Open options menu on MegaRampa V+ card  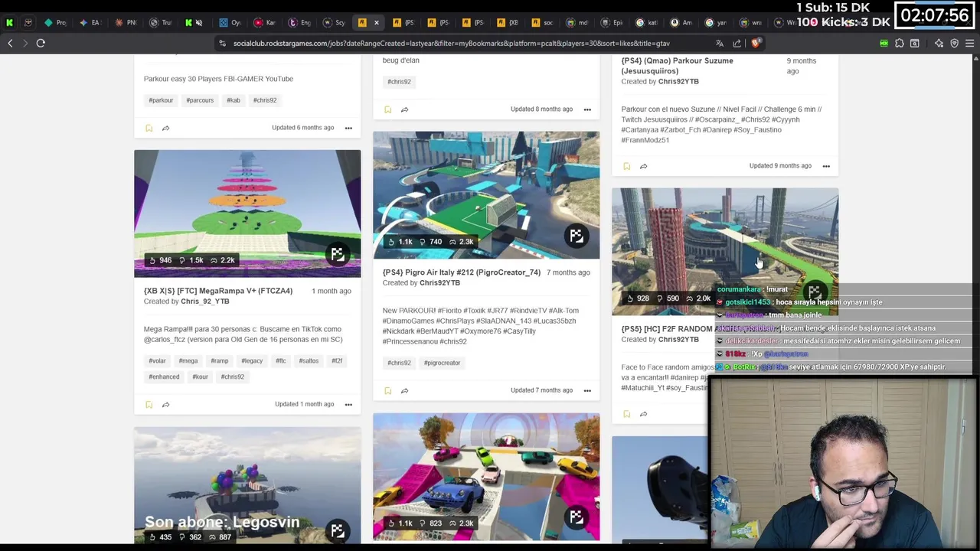[348, 404]
